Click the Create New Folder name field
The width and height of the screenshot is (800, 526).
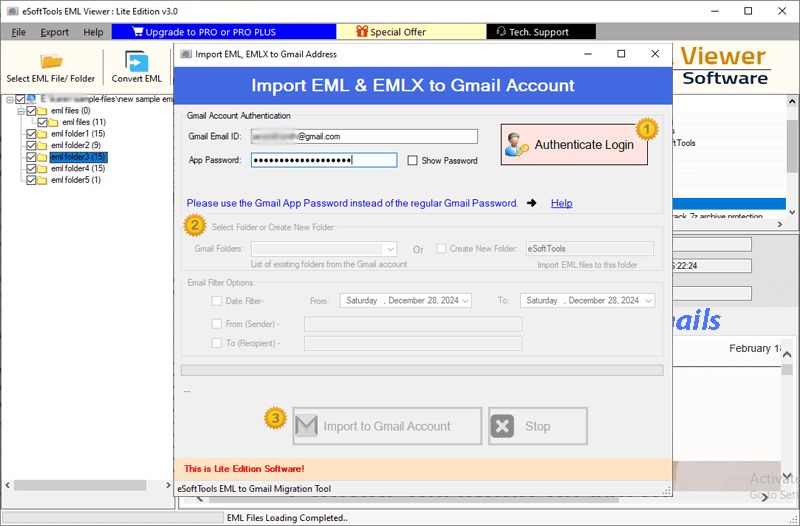pos(589,249)
